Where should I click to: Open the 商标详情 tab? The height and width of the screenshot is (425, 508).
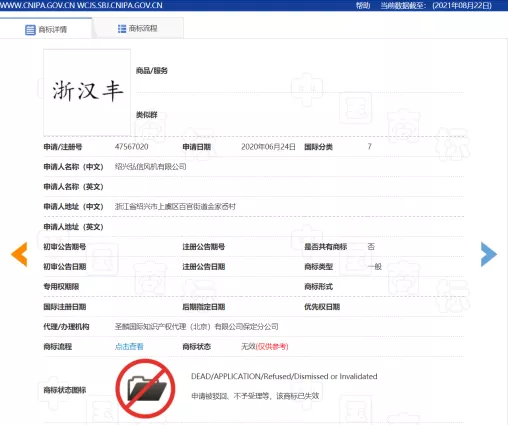tap(46, 28)
